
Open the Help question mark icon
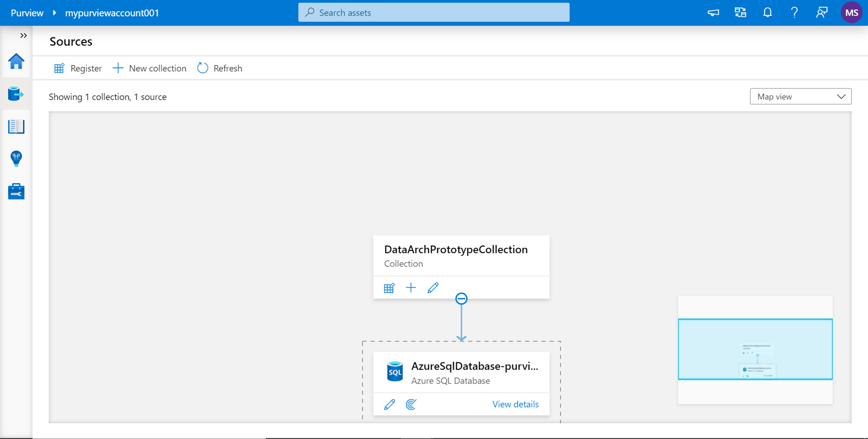(794, 13)
